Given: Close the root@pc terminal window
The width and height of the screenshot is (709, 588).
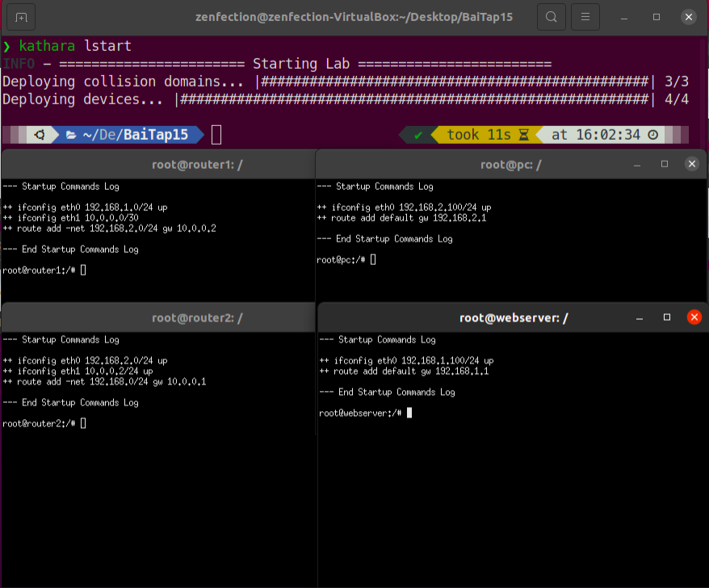Looking at the screenshot, I should (x=692, y=164).
